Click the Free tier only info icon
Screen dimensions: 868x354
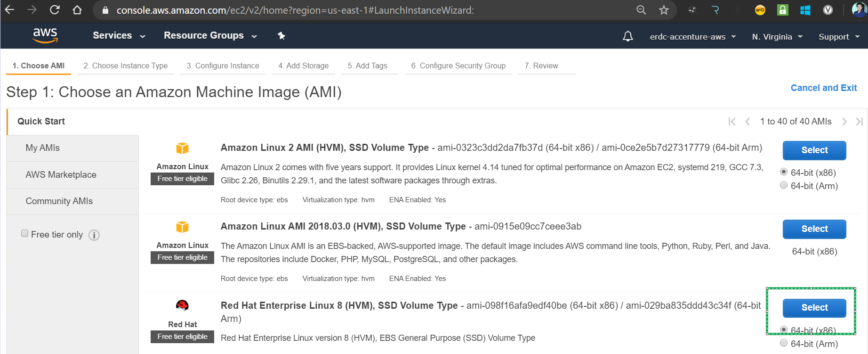point(94,235)
